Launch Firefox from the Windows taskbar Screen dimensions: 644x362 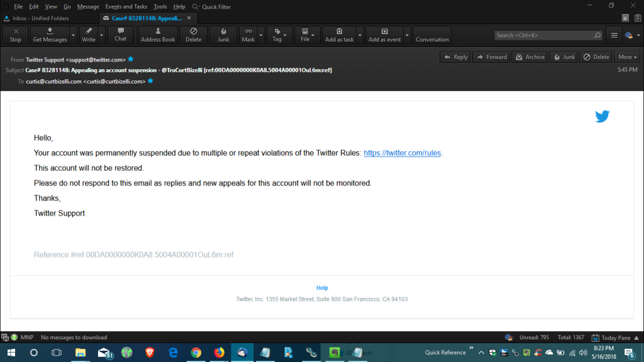(219, 353)
